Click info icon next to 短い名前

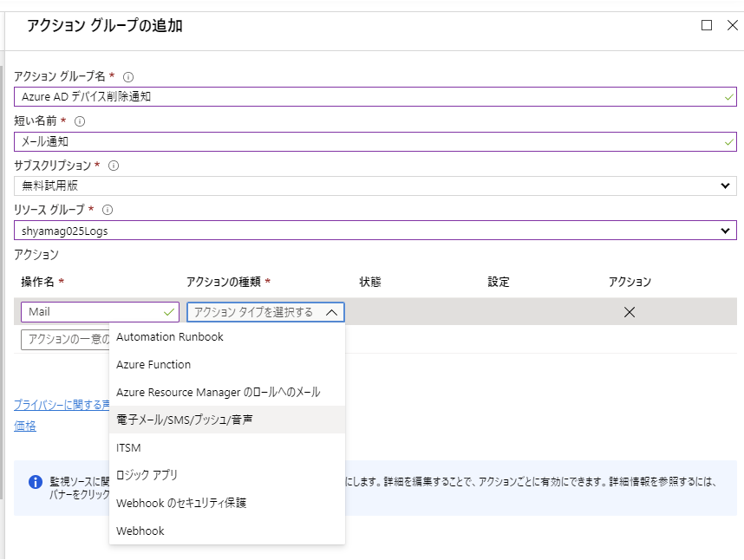click(x=80, y=121)
